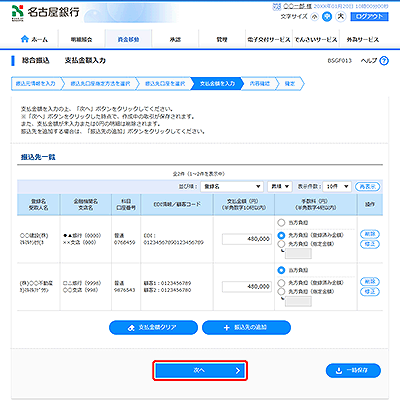Screen dimensions: 400x414
Task: Select large font size circle button
Action: [x=341, y=16]
